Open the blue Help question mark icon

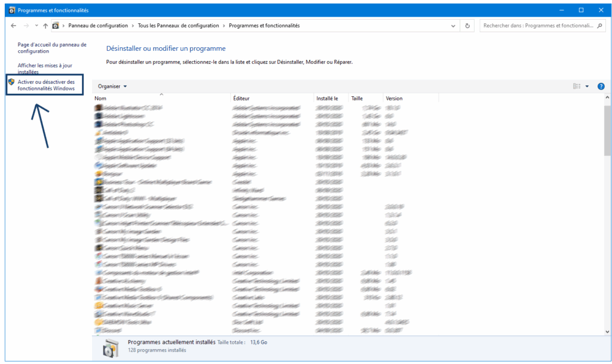click(x=601, y=87)
